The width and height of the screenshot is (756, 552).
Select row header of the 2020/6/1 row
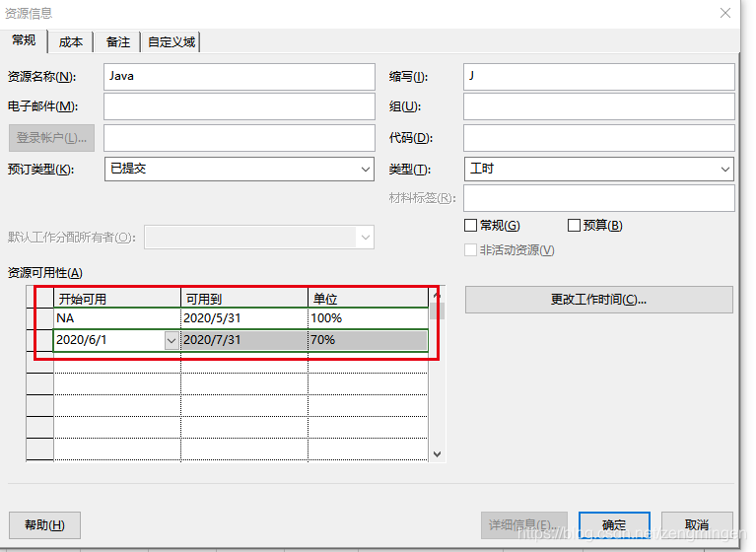[40, 340]
